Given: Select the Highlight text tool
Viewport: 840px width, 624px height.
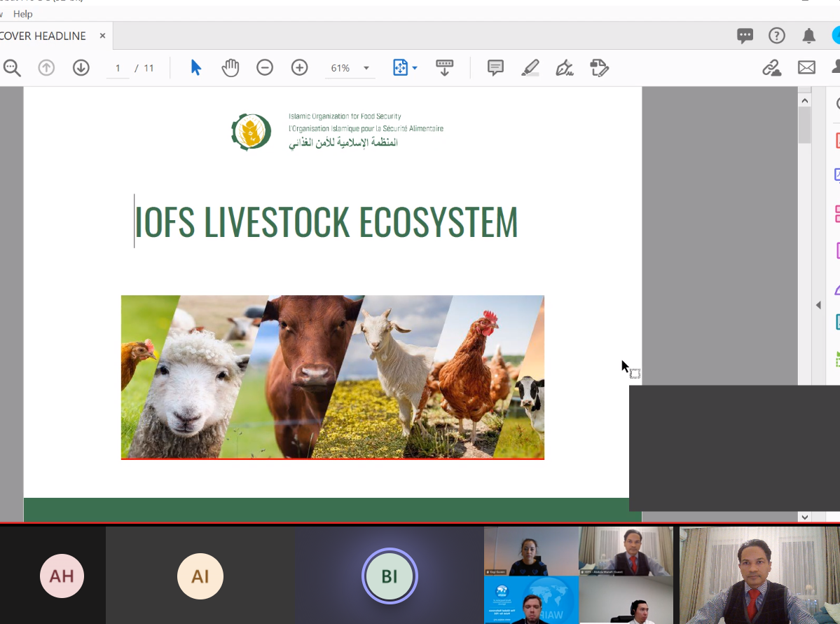Looking at the screenshot, I should [530, 68].
